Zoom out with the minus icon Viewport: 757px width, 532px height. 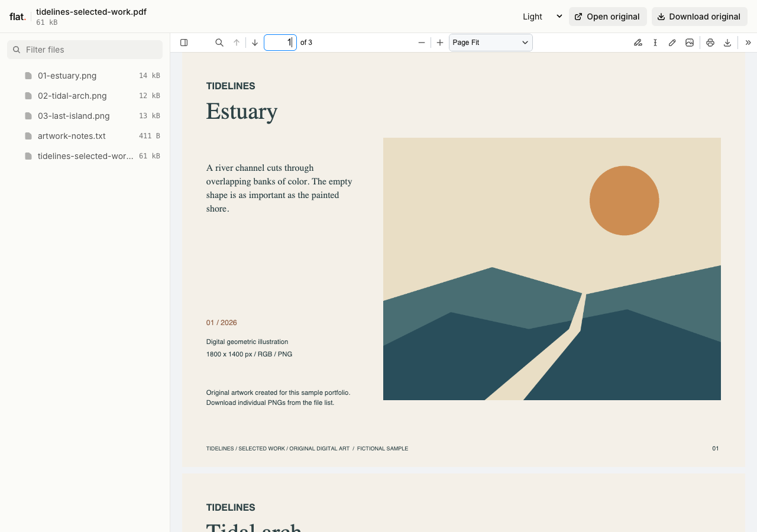[422, 43]
